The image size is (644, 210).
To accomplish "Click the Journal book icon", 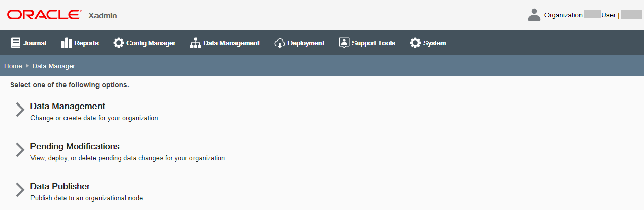I will 16,43.
